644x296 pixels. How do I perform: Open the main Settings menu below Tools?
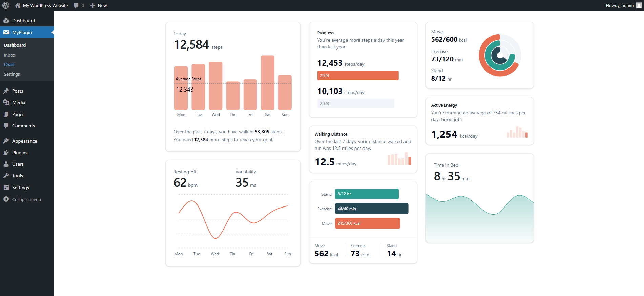click(x=27, y=188)
